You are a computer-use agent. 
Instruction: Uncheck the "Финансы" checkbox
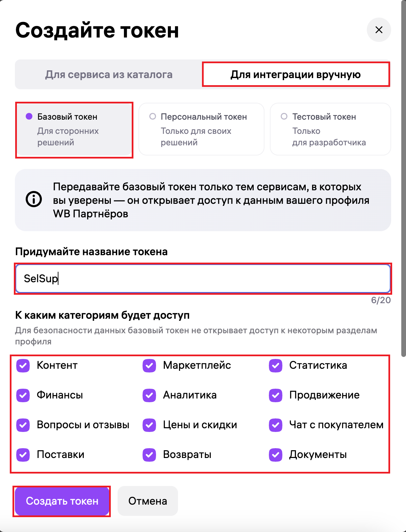click(x=23, y=395)
